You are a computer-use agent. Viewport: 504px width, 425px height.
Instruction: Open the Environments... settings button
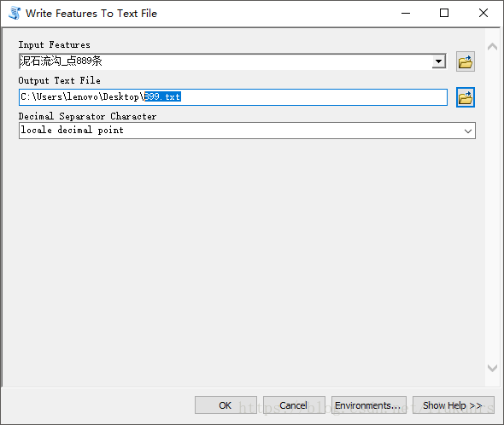369,405
